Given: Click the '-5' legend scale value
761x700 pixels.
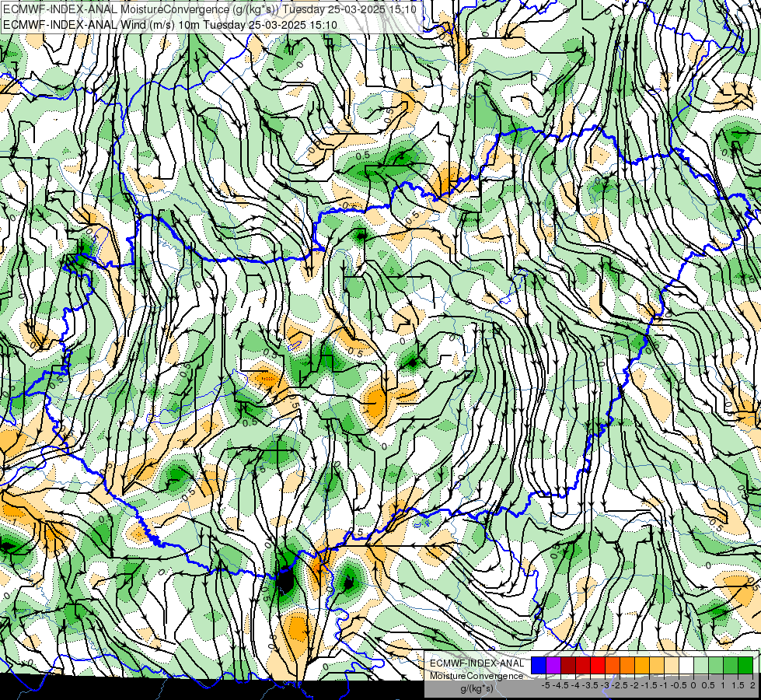Looking at the screenshot, I should tap(546, 685).
